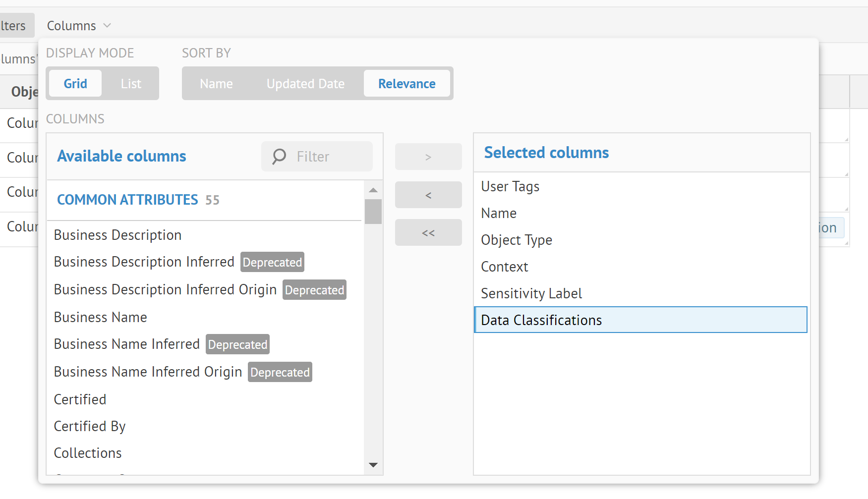Viewport: 868px width, 499px height.
Task: Switch display mode to Grid
Action: (x=75, y=84)
